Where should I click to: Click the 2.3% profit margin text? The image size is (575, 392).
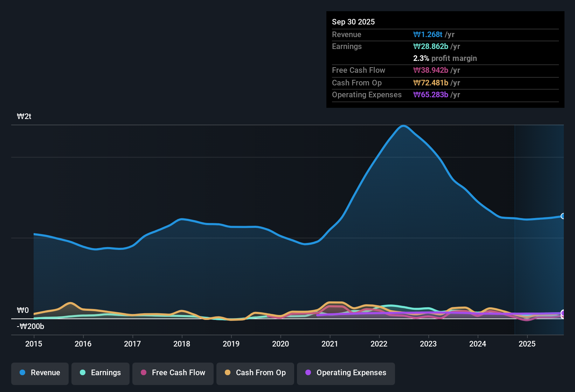tap(445, 58)
